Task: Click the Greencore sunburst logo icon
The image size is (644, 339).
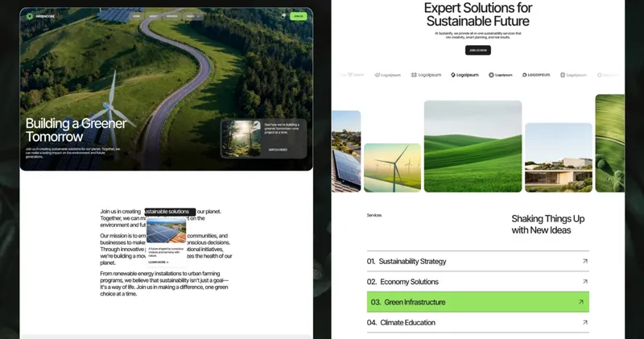Action: tap(29, 16)
